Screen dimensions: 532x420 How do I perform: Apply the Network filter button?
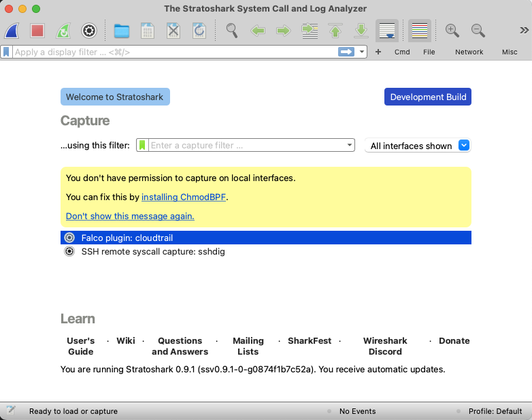click(x=469, y=52)
